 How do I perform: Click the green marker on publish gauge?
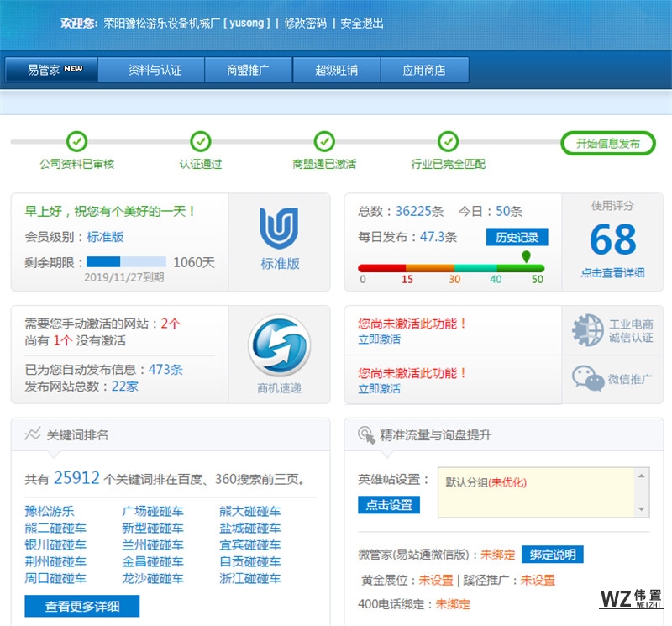(x=526, y=256)
